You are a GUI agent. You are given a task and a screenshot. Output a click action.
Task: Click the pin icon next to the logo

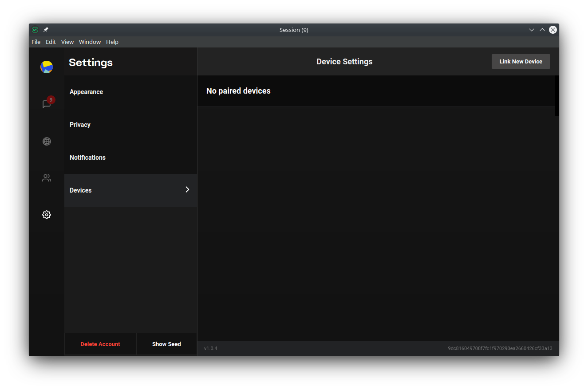pyautogui.click(x=46, y=29)
